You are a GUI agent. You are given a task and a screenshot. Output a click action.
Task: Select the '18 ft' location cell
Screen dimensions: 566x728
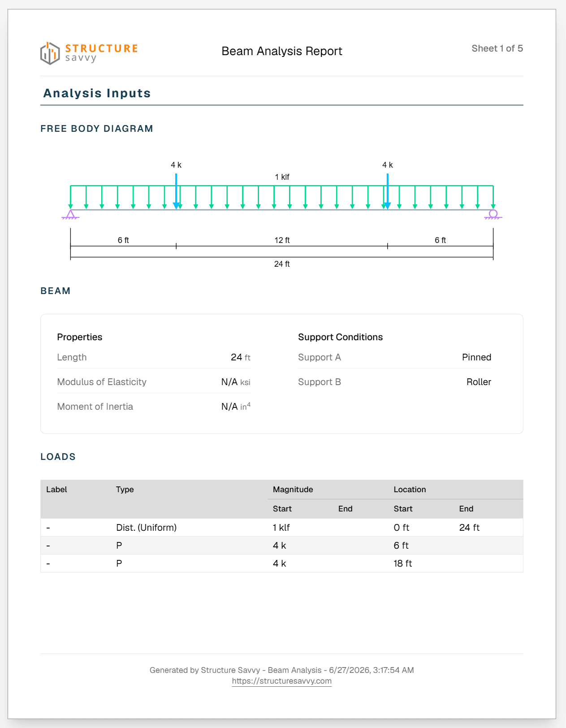(x=403, y=563)
